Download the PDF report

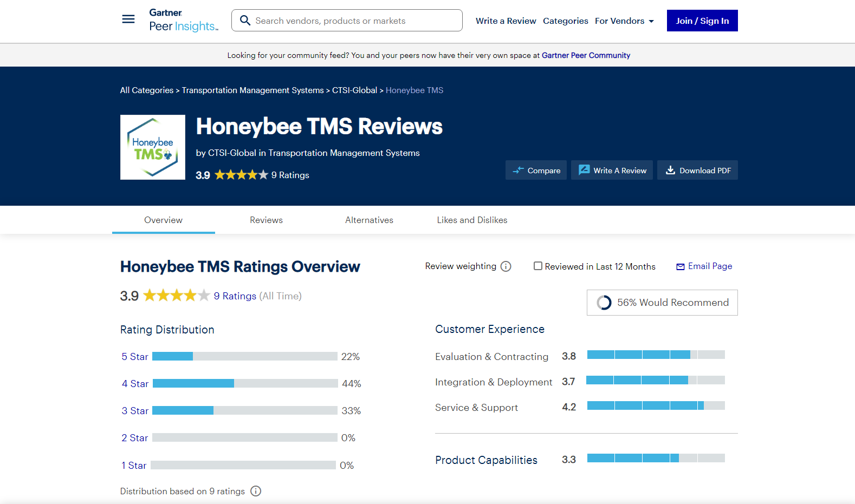point(698,170)
